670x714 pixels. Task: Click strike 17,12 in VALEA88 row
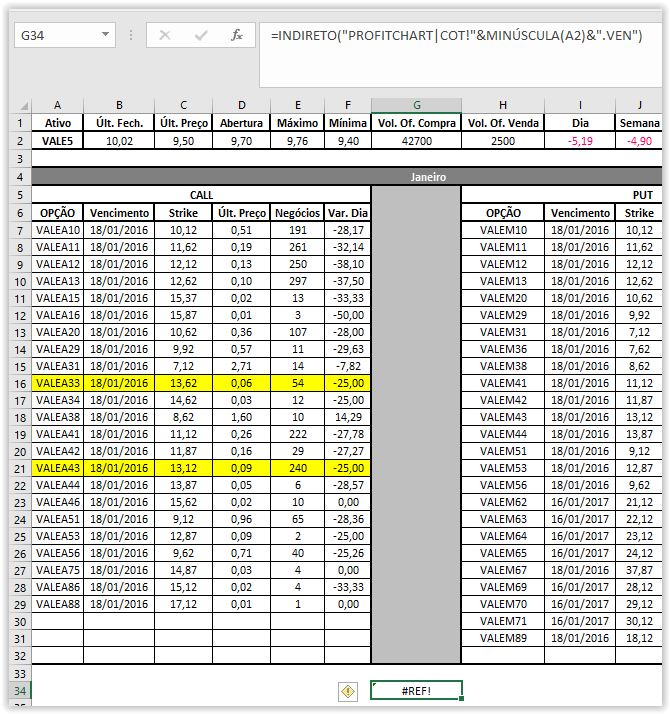[183, 604]
